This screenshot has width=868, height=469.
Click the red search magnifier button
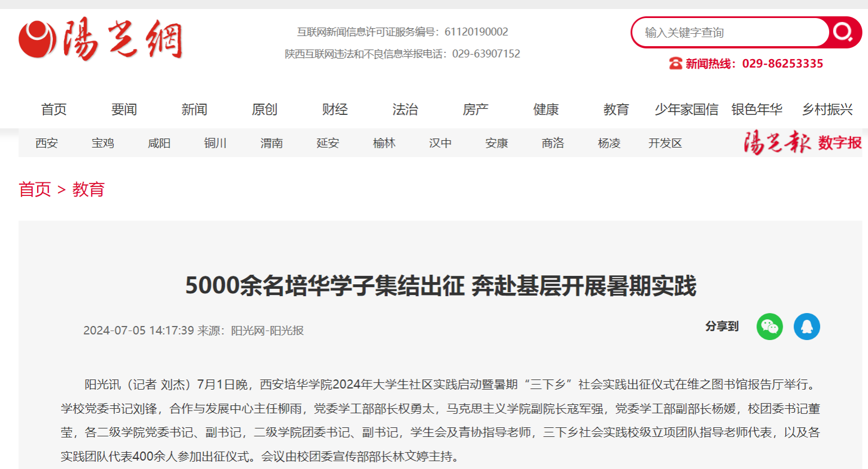coord(844,32)
